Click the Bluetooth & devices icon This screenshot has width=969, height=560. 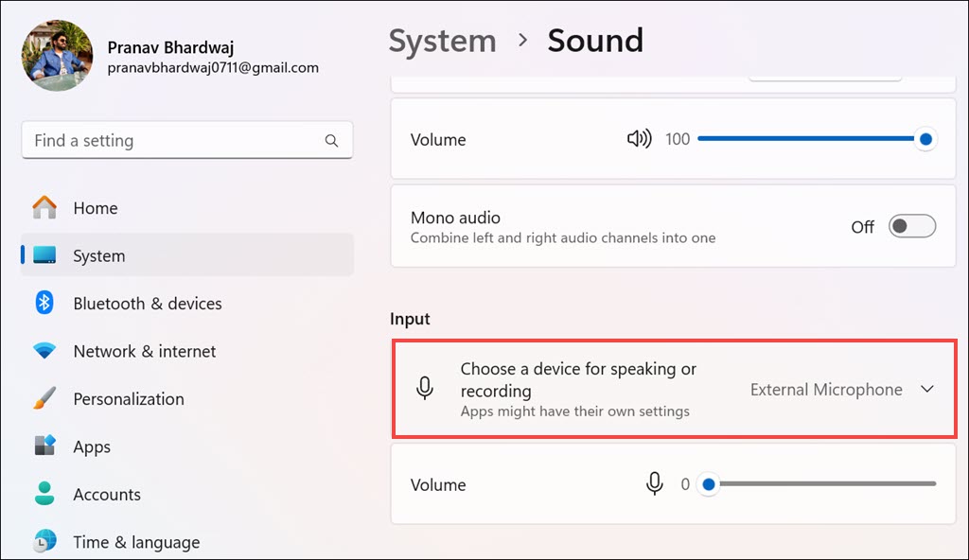coord(44,304)
